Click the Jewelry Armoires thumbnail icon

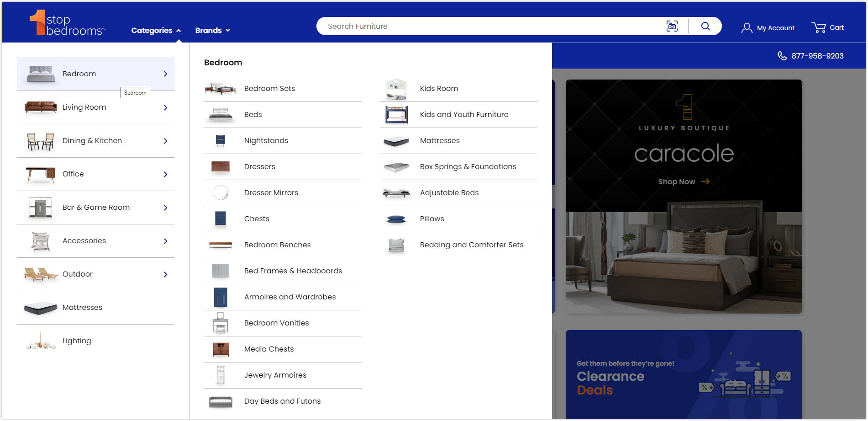[221, 375]
